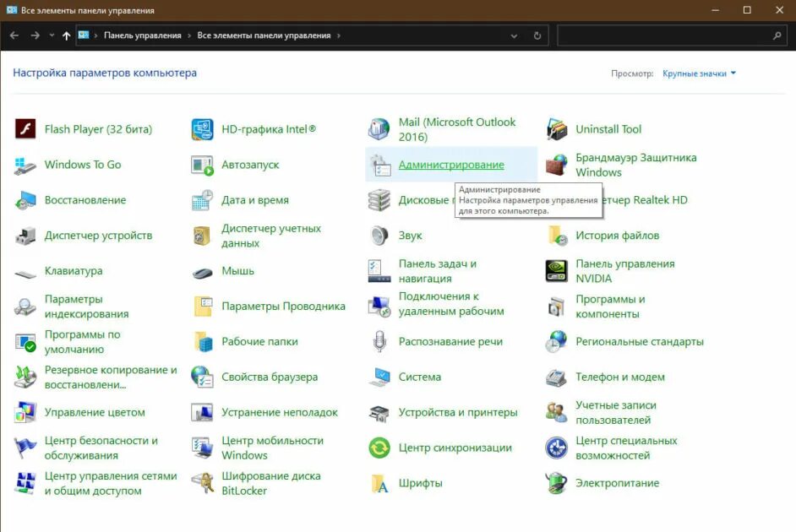Open the Брандмауэр Защитника Windows icon
The width and height of the screenshot is (796, 532).
pos(556,165)
